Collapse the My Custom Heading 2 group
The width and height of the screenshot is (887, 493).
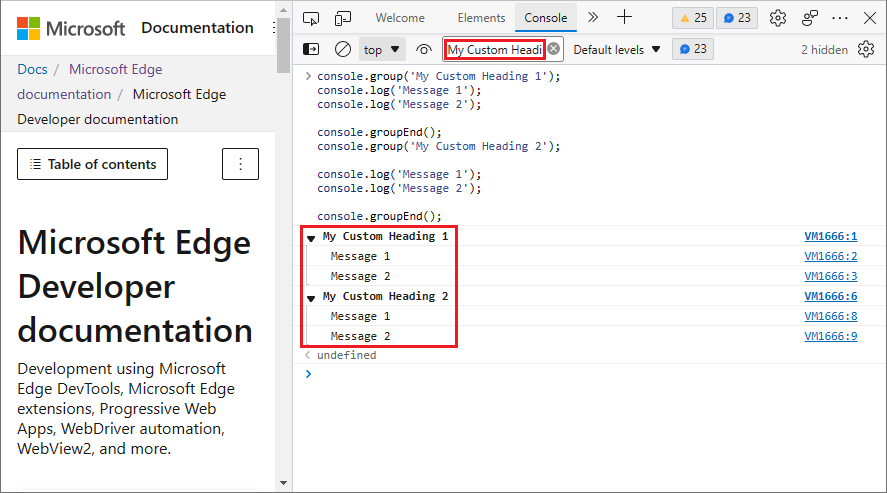311,298
